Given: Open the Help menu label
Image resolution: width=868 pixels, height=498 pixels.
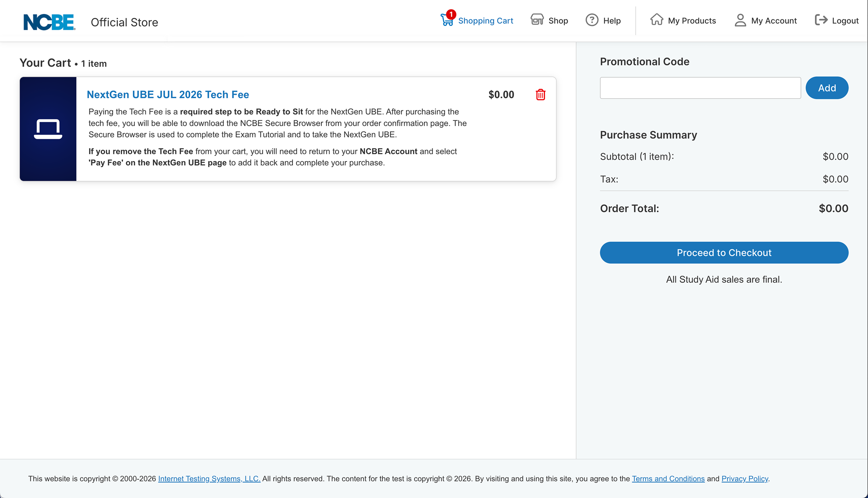Looking at the screenshot, I should pos(612,21).
